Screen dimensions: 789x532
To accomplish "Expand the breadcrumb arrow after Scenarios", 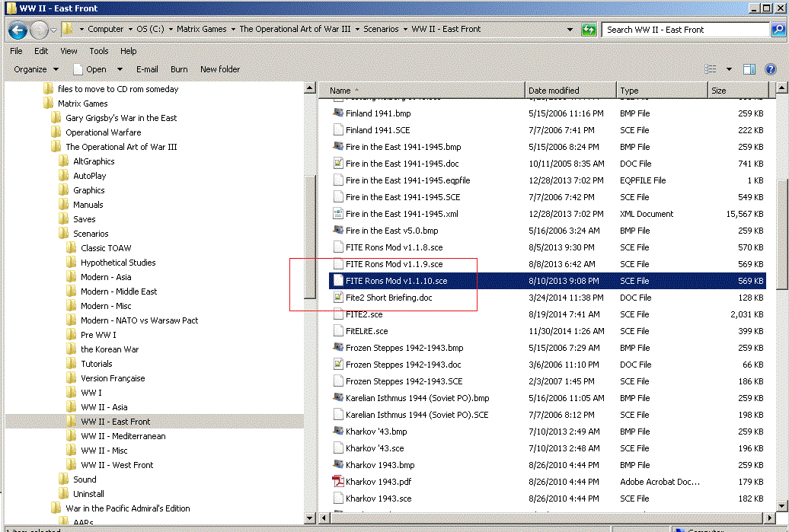I will coord(405,30).
